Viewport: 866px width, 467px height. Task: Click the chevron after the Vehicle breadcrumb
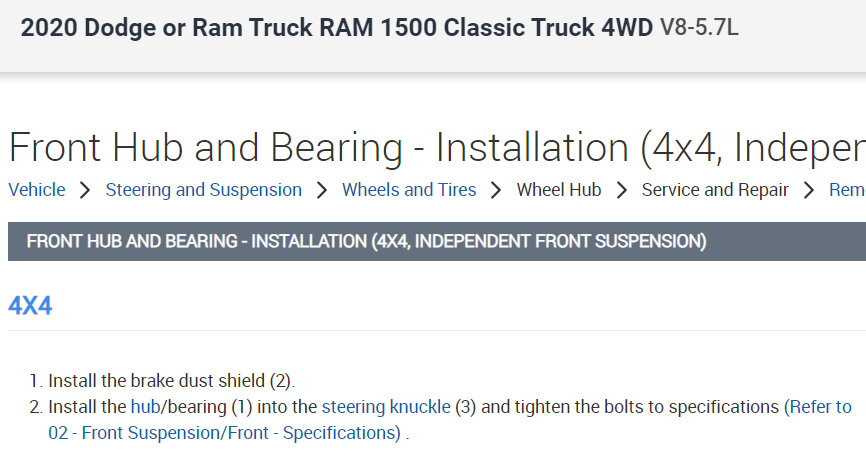click(85, 190)
